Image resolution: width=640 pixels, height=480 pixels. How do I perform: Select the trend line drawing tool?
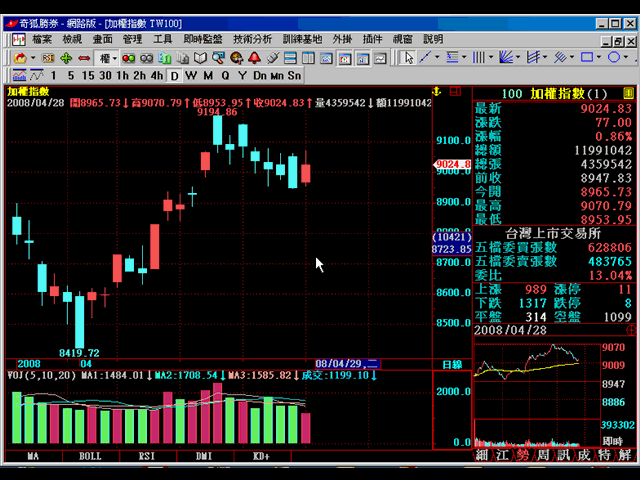[425, 58]
